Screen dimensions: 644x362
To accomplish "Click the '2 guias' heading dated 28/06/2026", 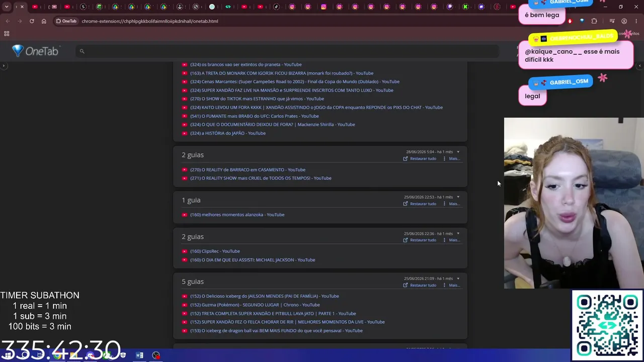I will coord(193,155).
